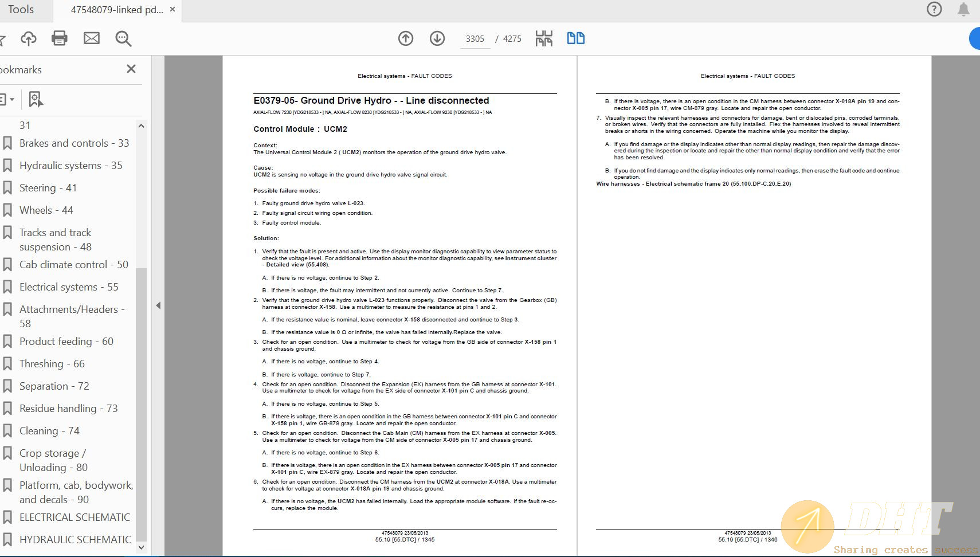Click bookmark icon beside ELECTRICAL SCHEMATIC
This screenshot has width=980, height=557.
point(7,517)
